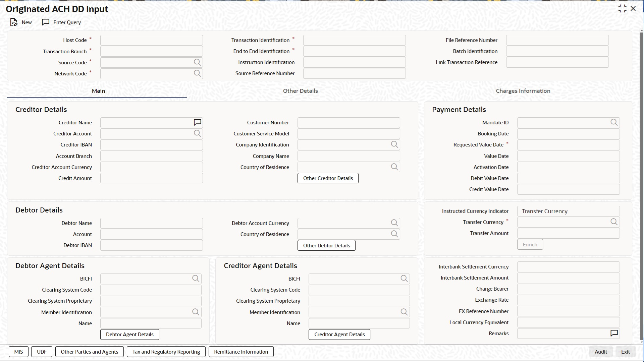Click the New document icon
Viewport: 644px width, 363px height.
[x=14, y=22]
